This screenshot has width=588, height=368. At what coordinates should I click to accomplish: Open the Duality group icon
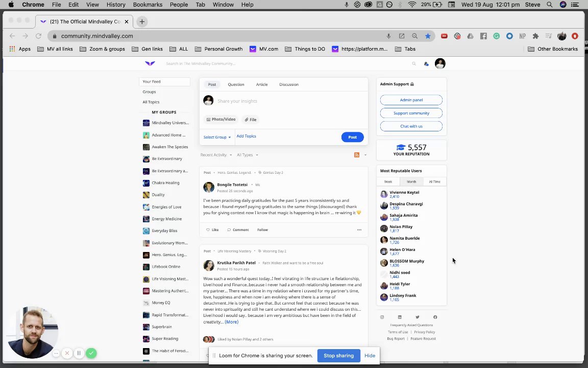(x=146, y=195)
